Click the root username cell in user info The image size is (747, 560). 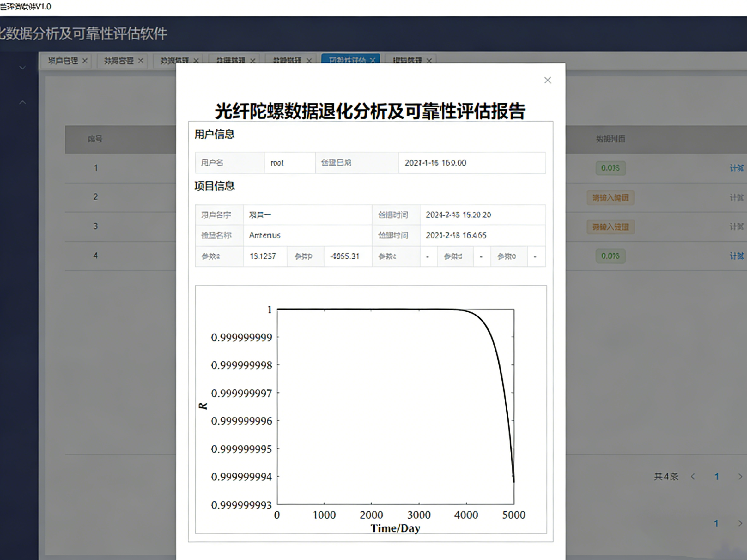(289, 163)
